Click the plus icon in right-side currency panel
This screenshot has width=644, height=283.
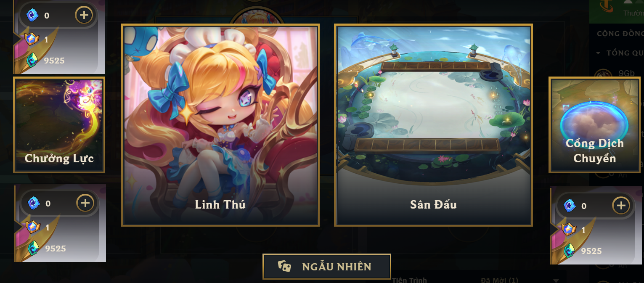click(621, 206)
